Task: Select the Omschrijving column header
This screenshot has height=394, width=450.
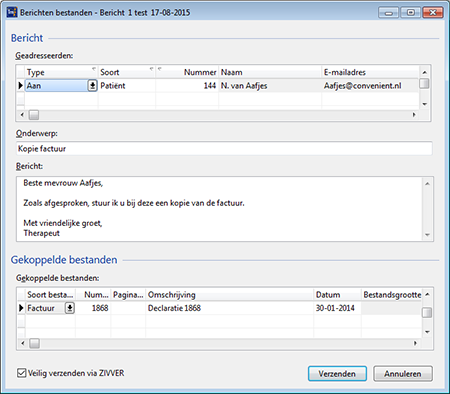Action: click(x=230, y=295)
